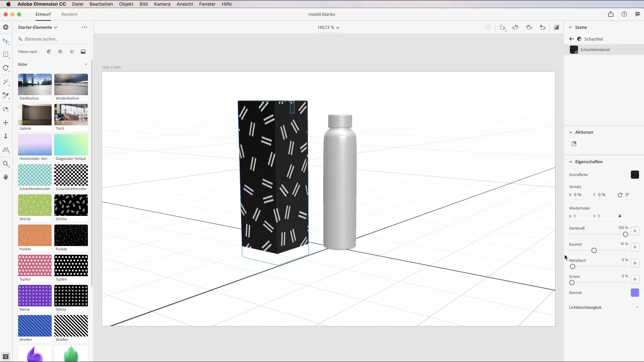Click plus button next to Metallisch

(635, 263)
